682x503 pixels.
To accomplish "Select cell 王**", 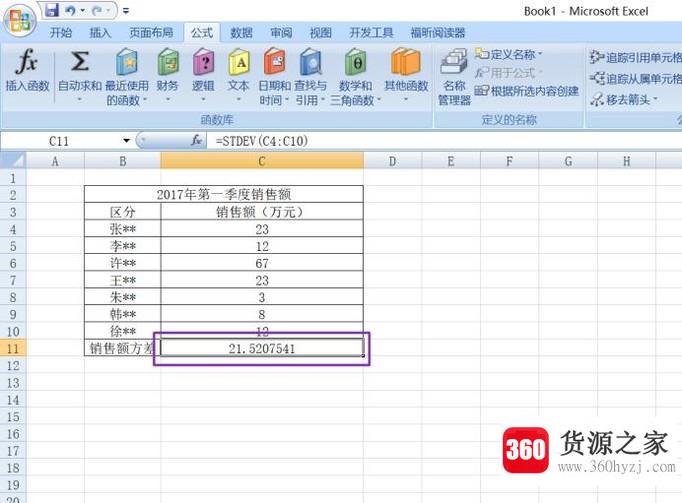I will tap(123, 280).
